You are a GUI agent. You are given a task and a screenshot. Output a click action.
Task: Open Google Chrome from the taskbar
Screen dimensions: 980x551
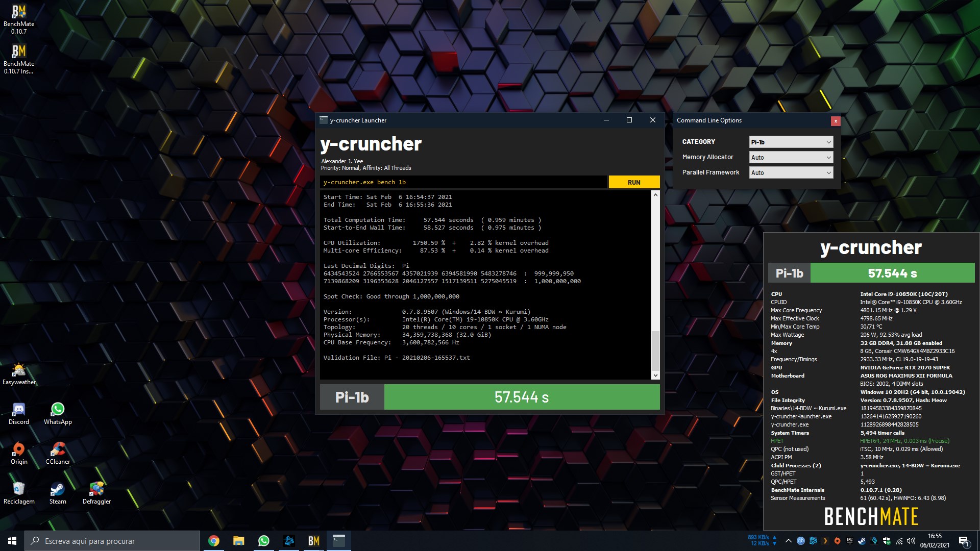click(x=214, y=541)
